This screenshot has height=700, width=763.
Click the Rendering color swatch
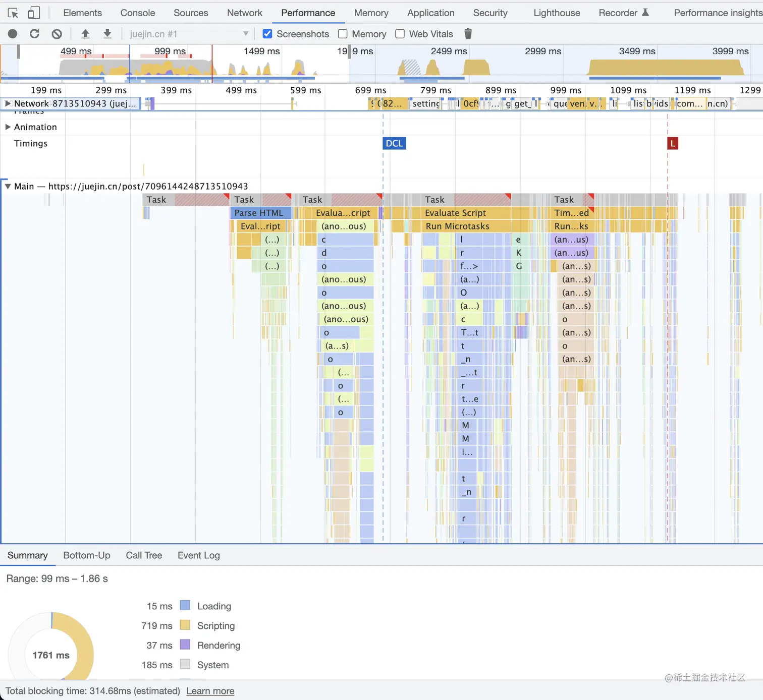pos(185,645)
